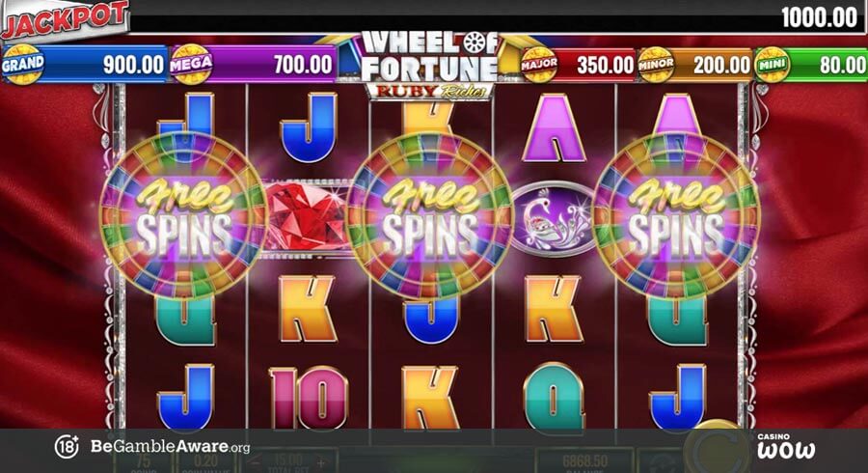Click the Major jackpot coin badge

point(539,65)
